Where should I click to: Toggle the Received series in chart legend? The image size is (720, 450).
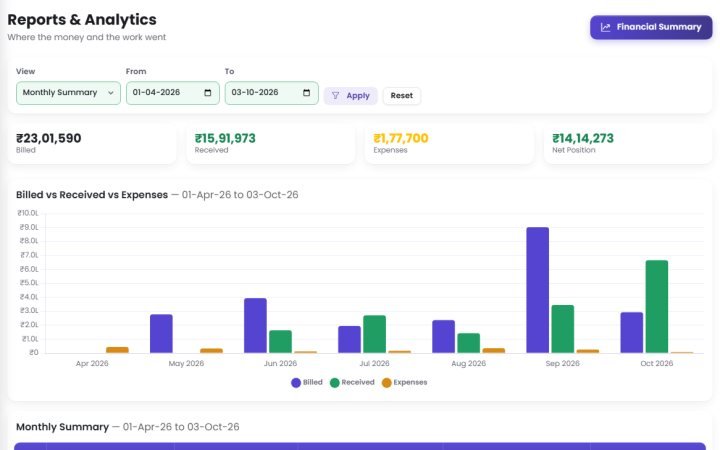point(352,382)
